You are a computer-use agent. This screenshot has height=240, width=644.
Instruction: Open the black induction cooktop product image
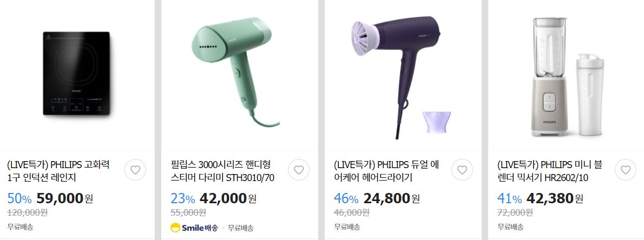77,74
